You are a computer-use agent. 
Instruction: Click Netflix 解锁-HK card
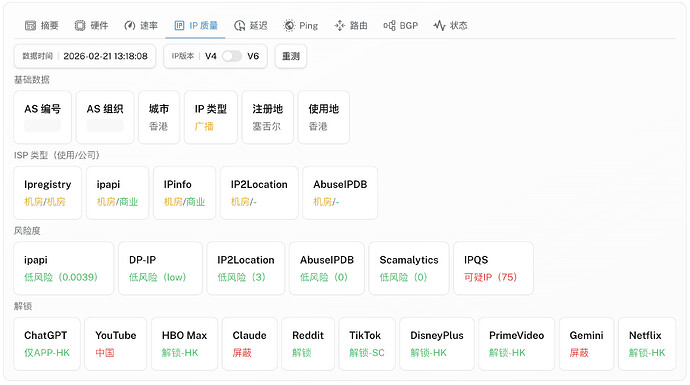[647, 344]
